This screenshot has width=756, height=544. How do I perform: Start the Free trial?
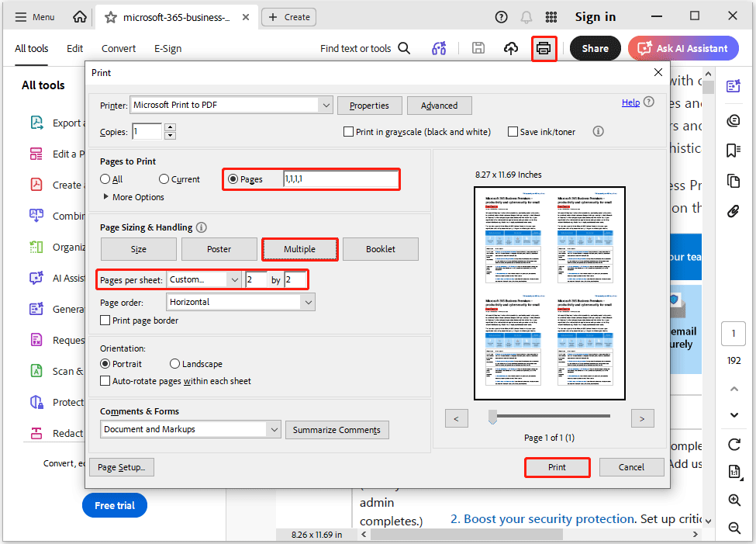(x=114, y=505)
